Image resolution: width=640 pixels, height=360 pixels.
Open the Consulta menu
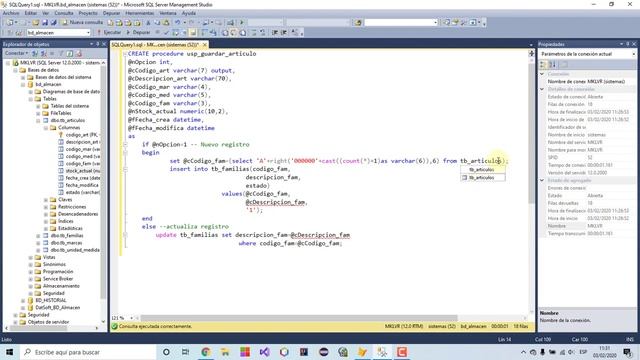pos(64,13)
